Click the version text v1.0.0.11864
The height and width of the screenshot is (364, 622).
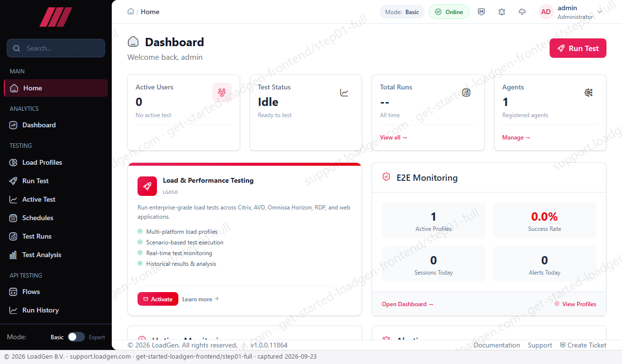pyautogui.click(x=269, y=345)
